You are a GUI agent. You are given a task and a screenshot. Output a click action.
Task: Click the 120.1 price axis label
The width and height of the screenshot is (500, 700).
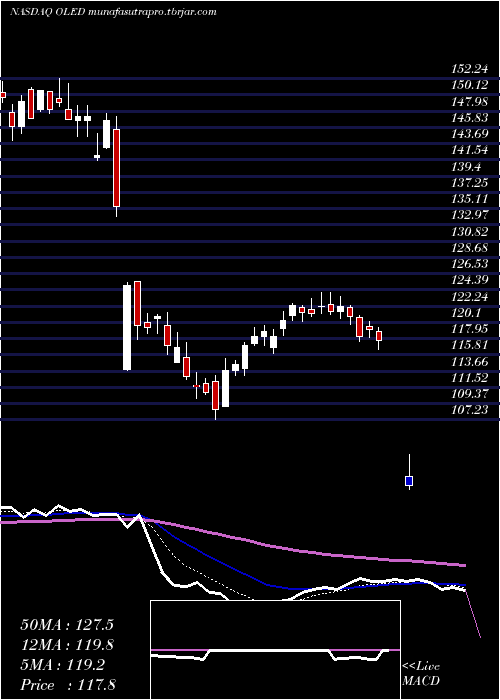point(466,312)
